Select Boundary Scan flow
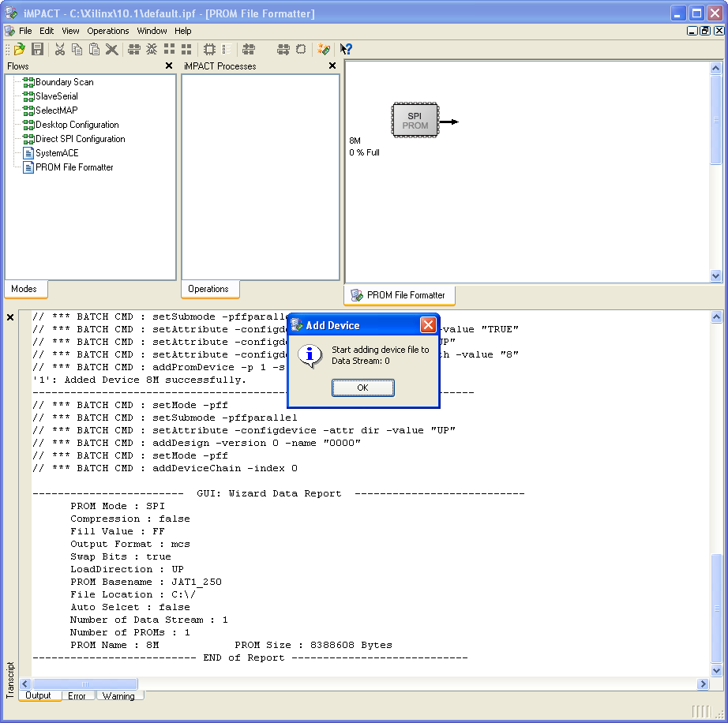 click(x=65, y=82)
